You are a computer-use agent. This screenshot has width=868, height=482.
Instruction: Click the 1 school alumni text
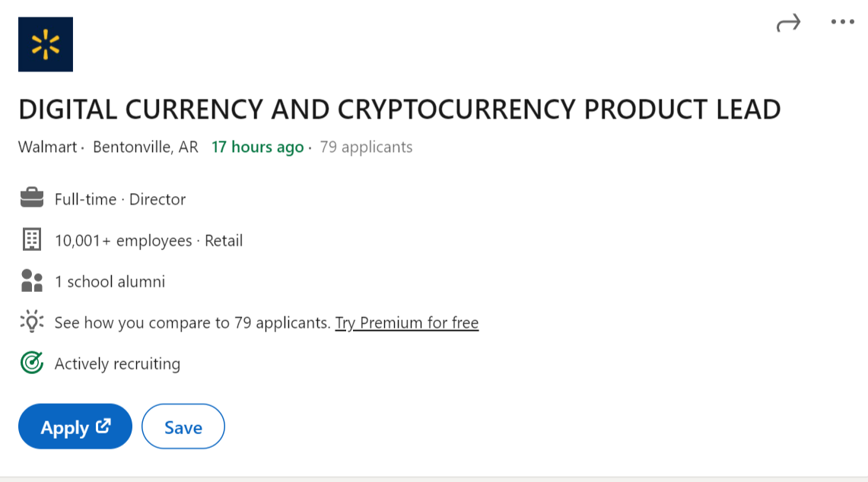pos(110,281)
